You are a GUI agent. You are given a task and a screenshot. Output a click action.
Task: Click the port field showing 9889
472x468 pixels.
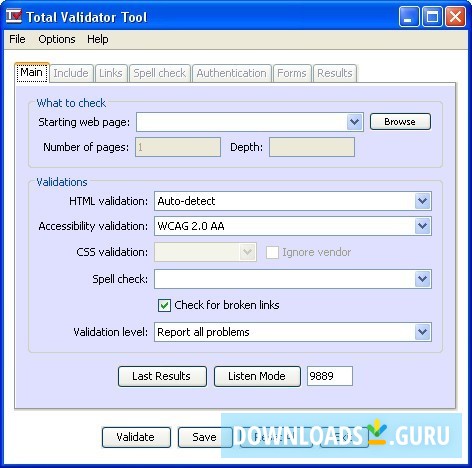[330, 376]
